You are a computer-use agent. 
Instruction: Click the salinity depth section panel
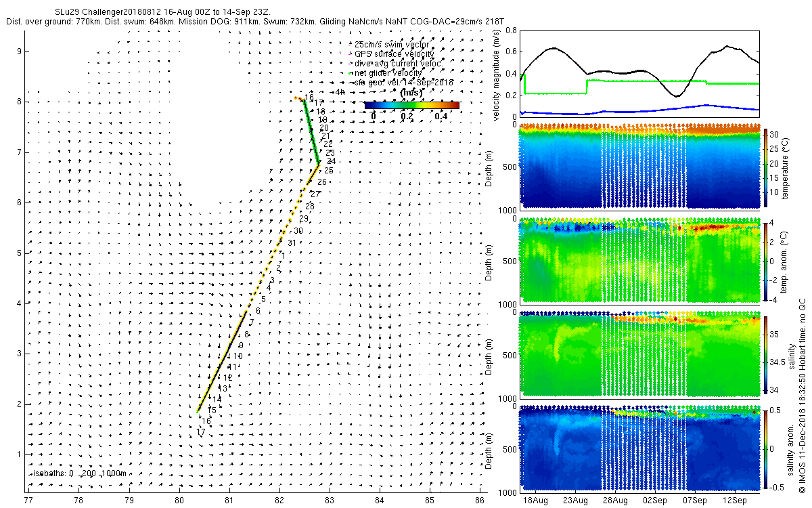(639, 354)
